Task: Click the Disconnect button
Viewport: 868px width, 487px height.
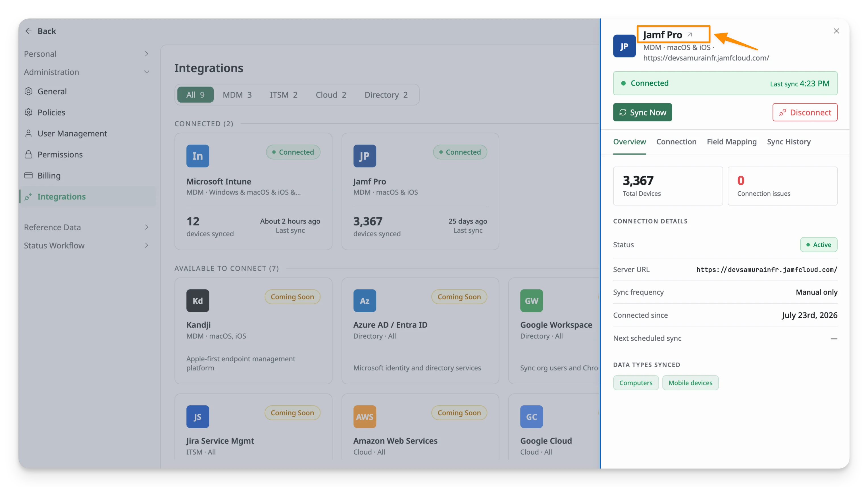Action: point(805,112)
